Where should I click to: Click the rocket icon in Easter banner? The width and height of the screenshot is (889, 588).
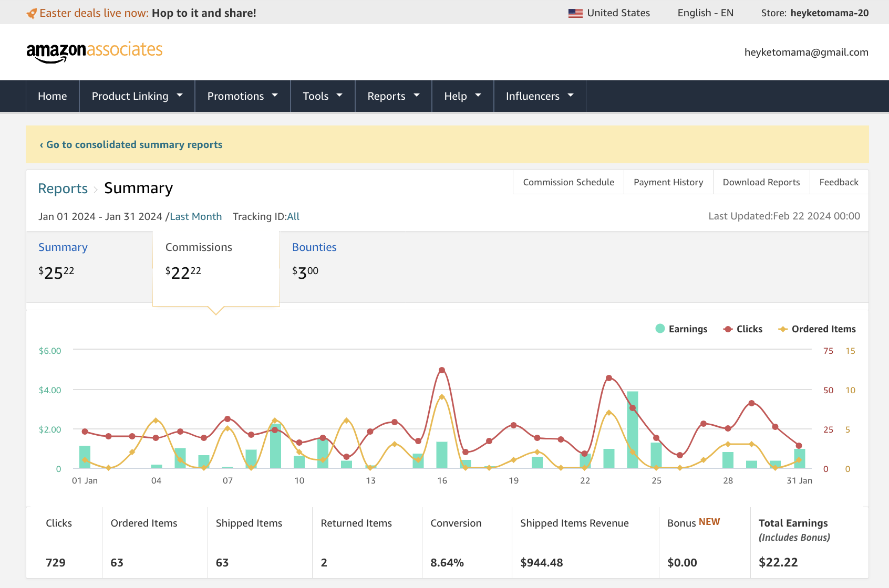32,13
